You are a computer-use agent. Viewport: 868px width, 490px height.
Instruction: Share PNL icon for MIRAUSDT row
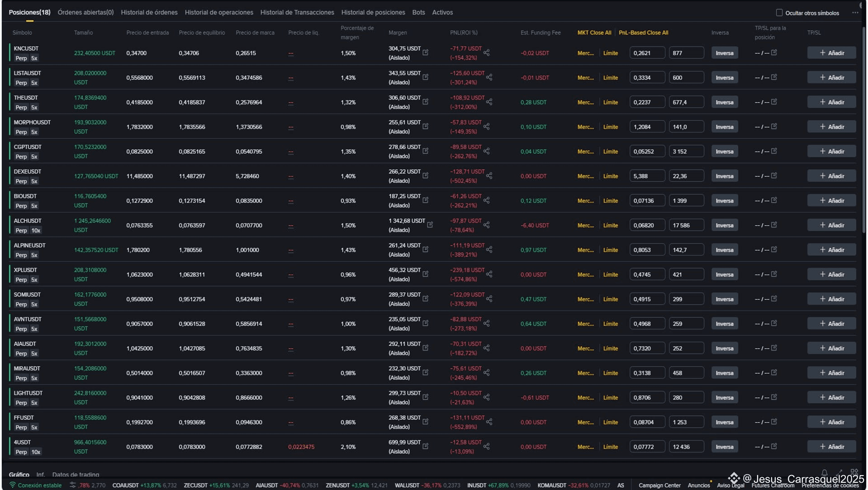(486, 372)
